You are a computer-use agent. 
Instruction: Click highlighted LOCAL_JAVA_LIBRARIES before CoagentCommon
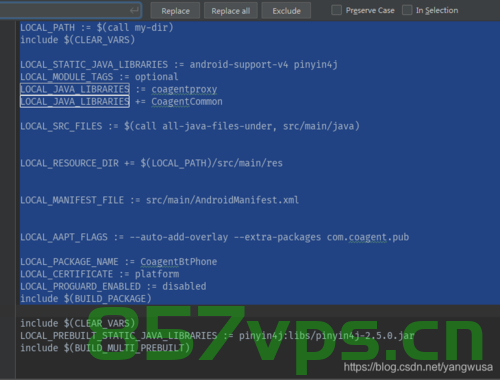[x=75, y=101]
